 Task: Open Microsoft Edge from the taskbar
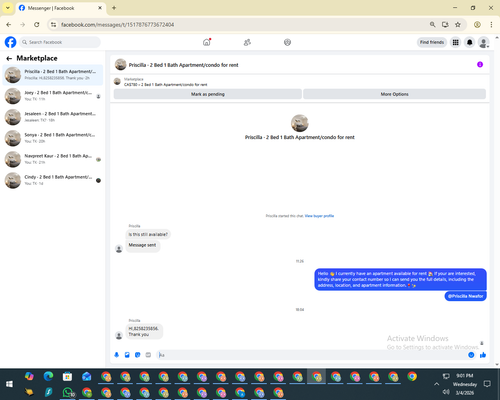48,376
